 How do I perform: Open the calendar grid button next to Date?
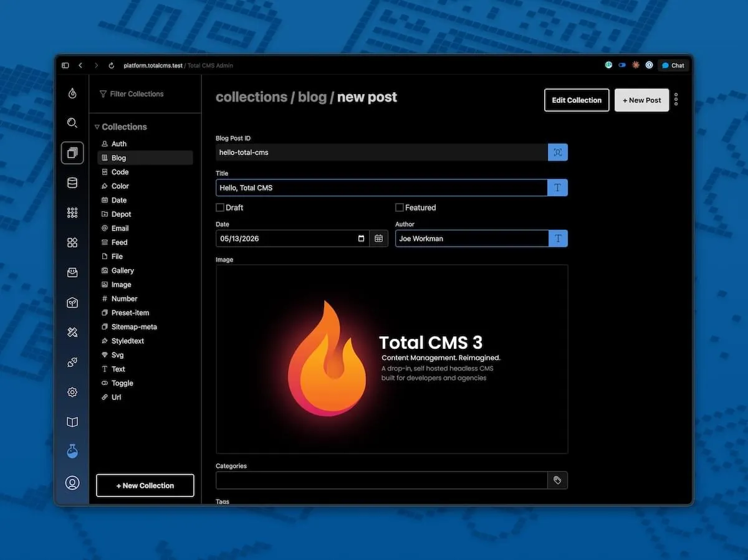[x=378, y=239]
